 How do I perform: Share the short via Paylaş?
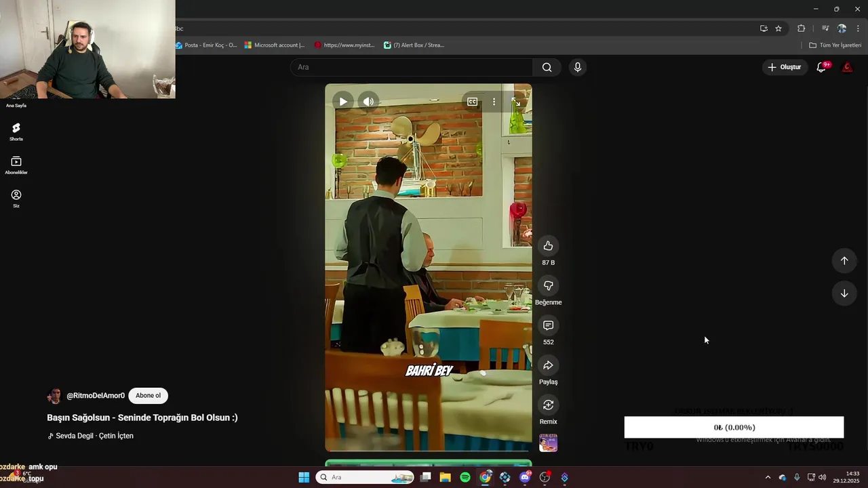[x=549, y=365]
